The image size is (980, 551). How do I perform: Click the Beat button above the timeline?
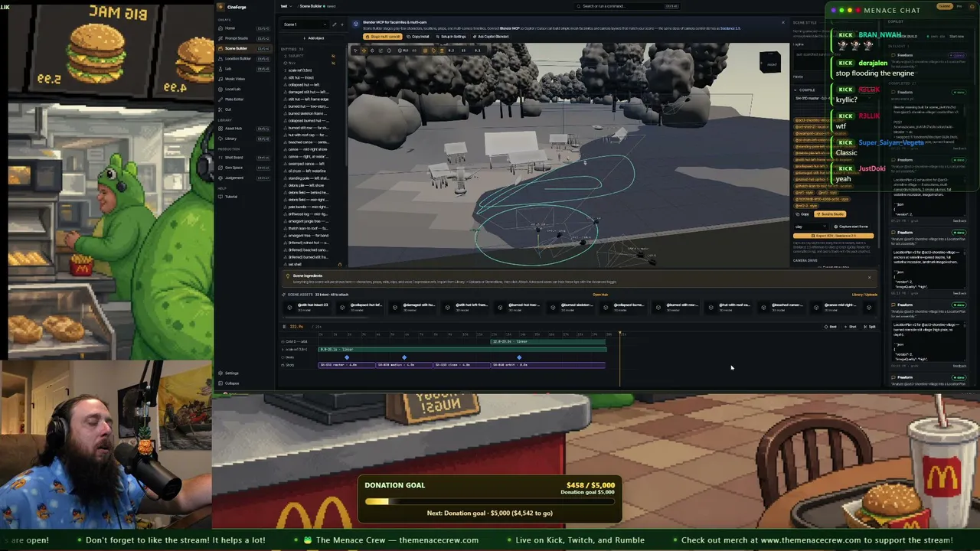pos(831,327)
